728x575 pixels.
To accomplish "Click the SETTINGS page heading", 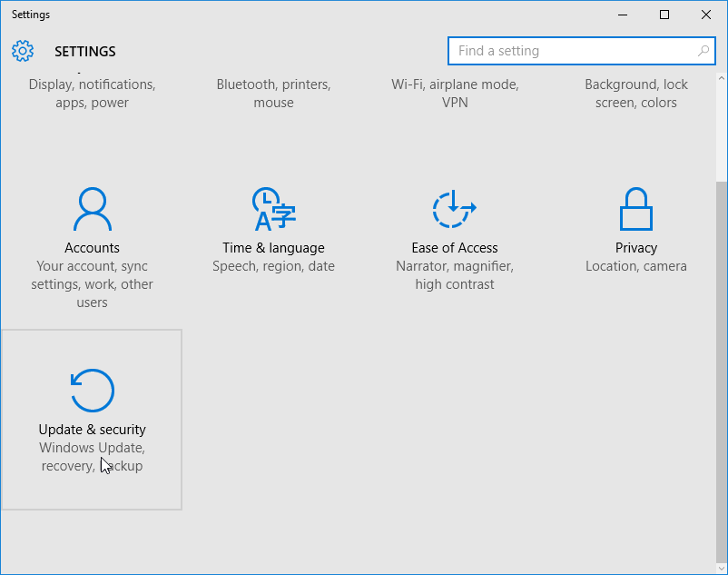I will tap(84, 51).
